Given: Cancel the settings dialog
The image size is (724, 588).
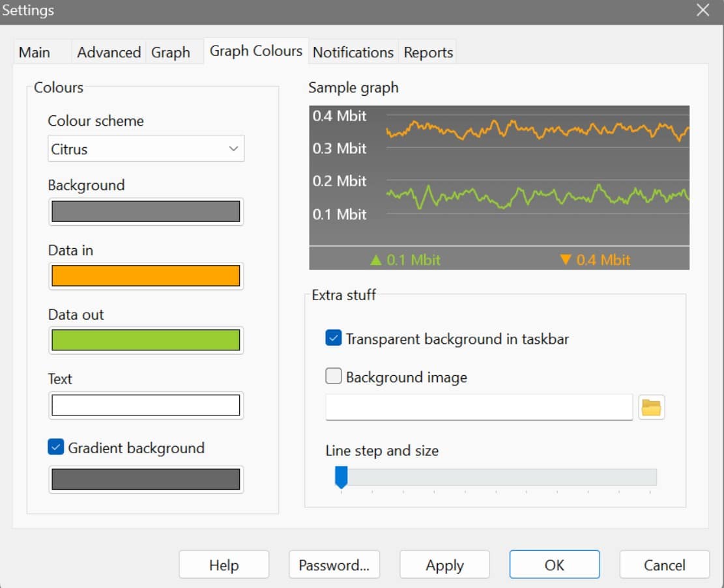Looking at the screenshot, I should point(664,564).
